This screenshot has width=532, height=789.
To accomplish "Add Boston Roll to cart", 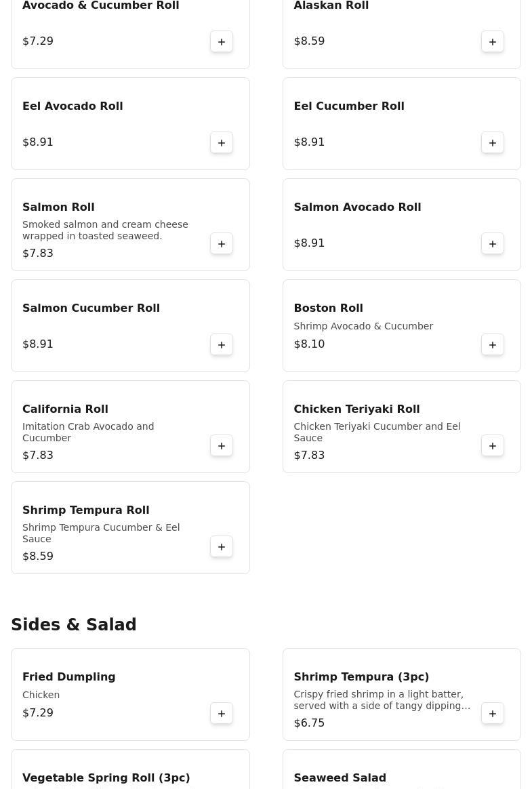I will click(x=493, y=345).
